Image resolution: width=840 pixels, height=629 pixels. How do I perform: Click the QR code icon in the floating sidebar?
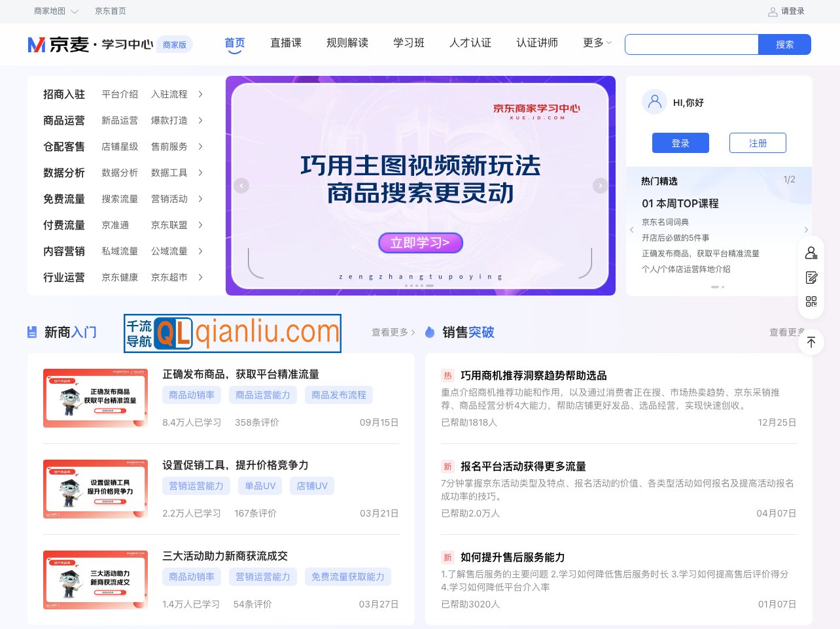(811, 301)
